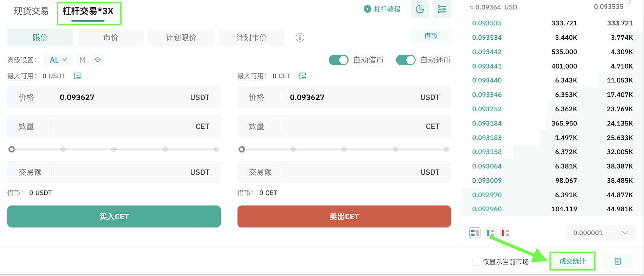Click the order type info icon
The image size is (644, 276).
tap(300, 37)
